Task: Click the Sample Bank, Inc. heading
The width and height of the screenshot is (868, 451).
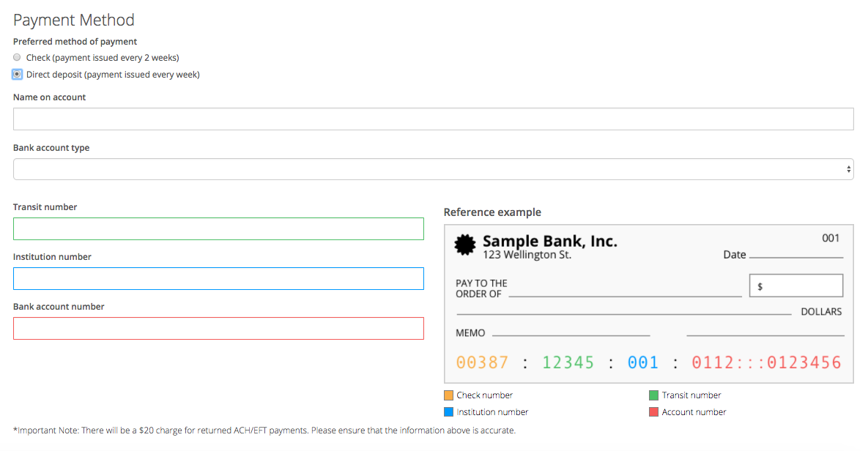Action: pos(549,241)
